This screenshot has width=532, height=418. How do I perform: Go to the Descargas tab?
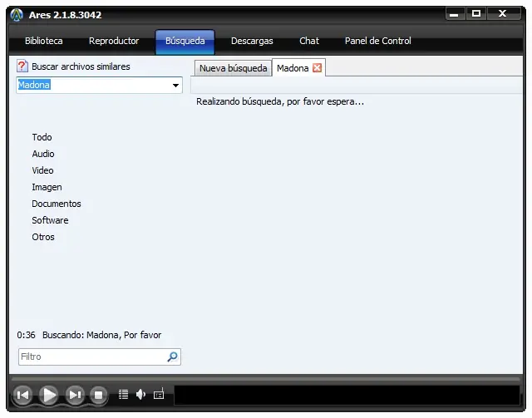[252, 41]
